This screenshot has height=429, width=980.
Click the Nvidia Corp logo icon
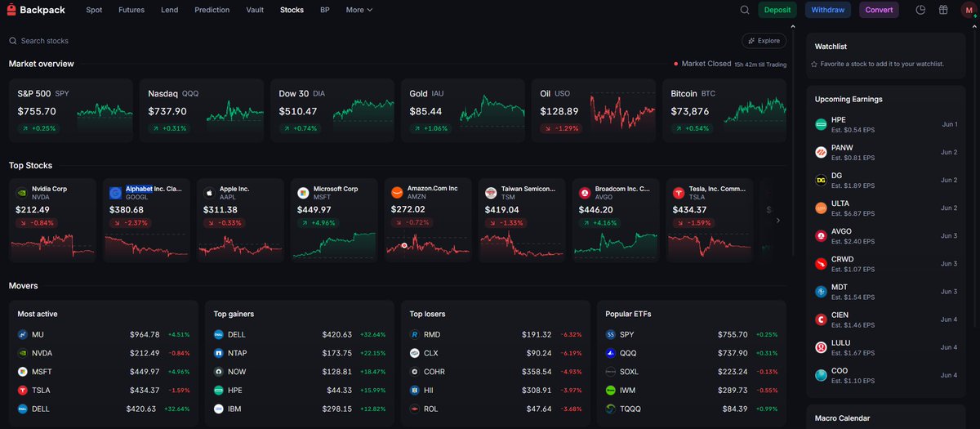[22, 193]
